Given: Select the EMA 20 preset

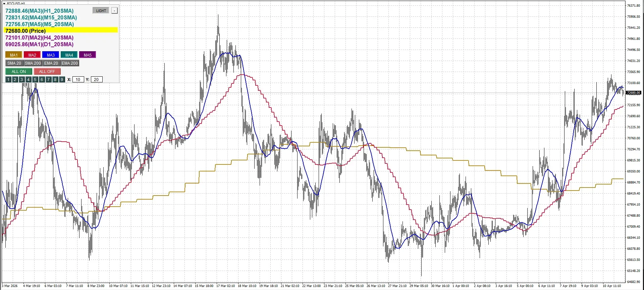Looking at the screenshot, I should click(51, 63).
